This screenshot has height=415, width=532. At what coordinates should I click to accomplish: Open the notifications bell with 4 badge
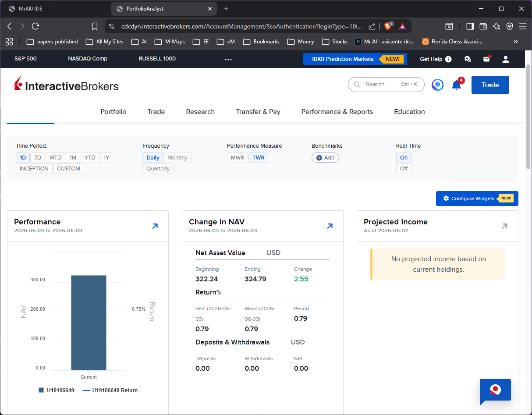click(x=457, y=84)
